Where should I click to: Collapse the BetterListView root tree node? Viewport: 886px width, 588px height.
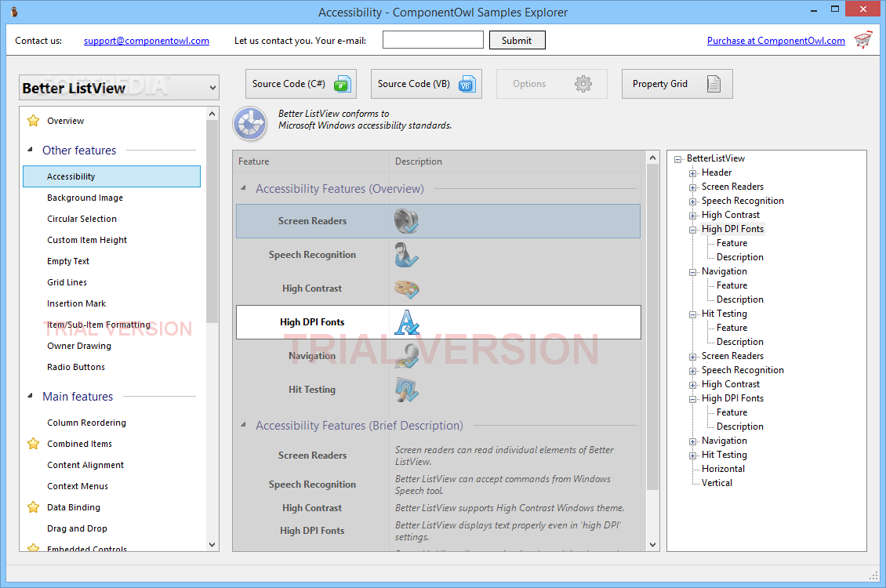click(x=678, y=159)
